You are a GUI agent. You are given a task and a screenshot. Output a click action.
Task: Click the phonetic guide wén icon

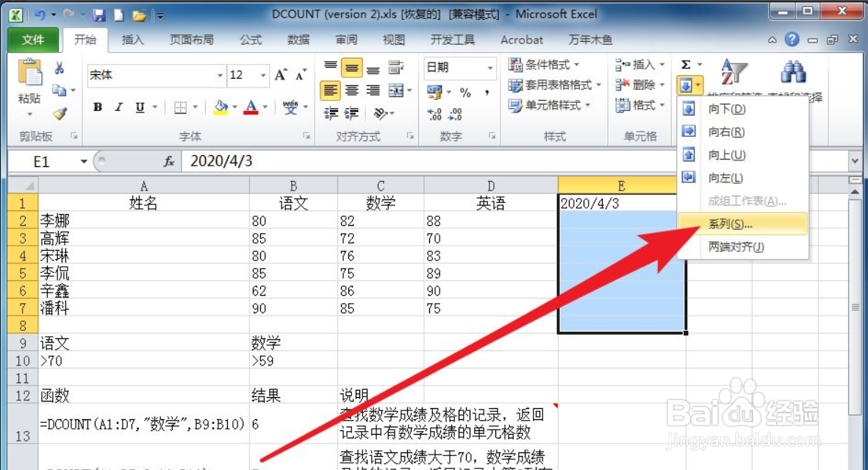tap(290, 107)
